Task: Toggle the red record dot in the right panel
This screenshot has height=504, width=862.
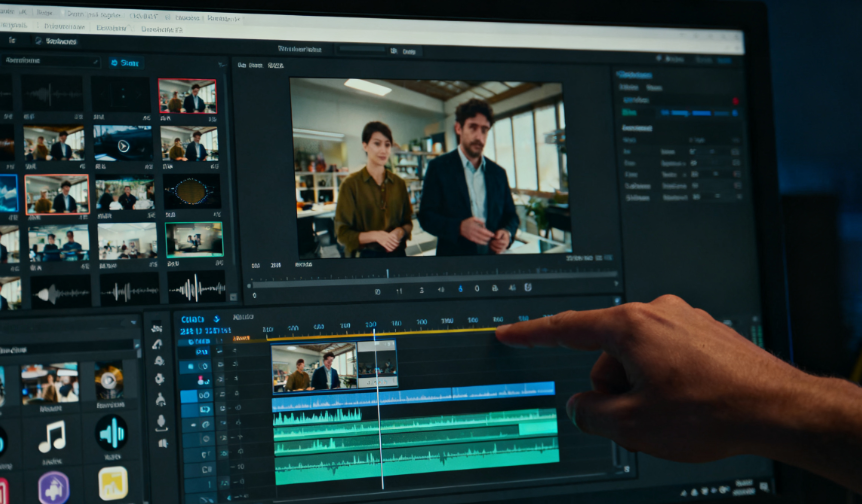Action: [736, 101]
